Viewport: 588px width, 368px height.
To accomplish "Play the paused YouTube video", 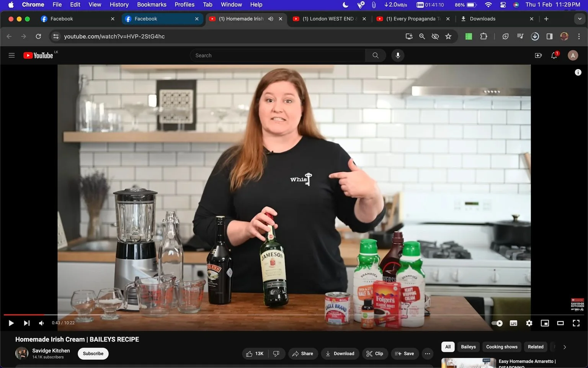I will click(11, 323).
